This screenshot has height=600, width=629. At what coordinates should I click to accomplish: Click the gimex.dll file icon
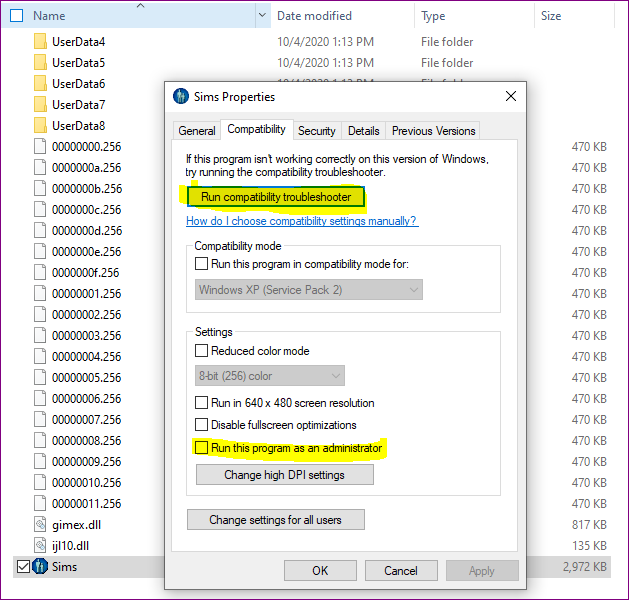pyautogui.click(x=40, y=525)
